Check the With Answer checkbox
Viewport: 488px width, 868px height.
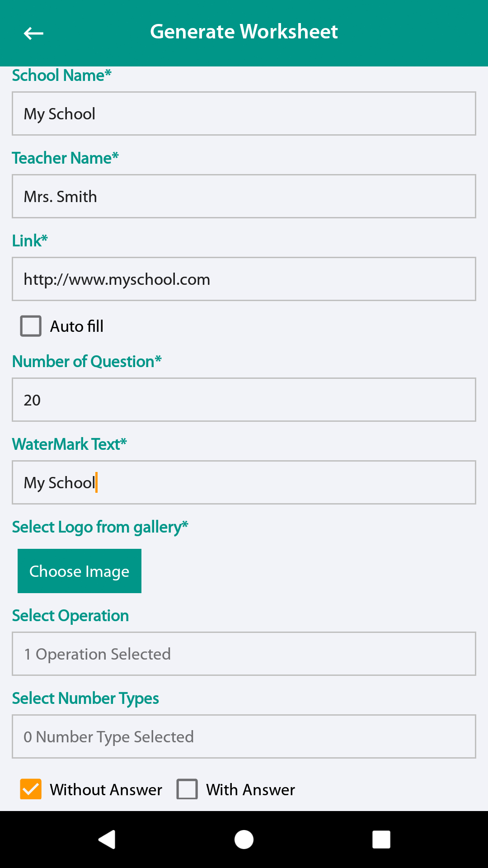click(187, 789)
